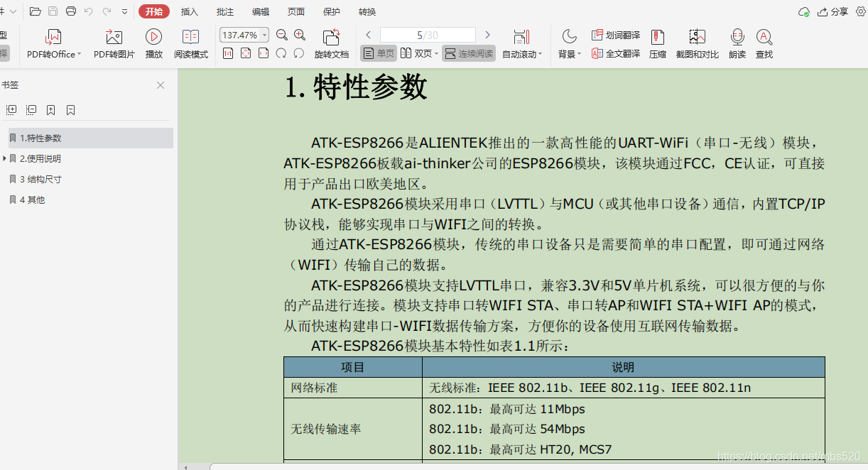The width and height of the screenshot is (868, 470).
Task: Click the horizontal scrollbar at bottom
Action: (x=538, y=466)
